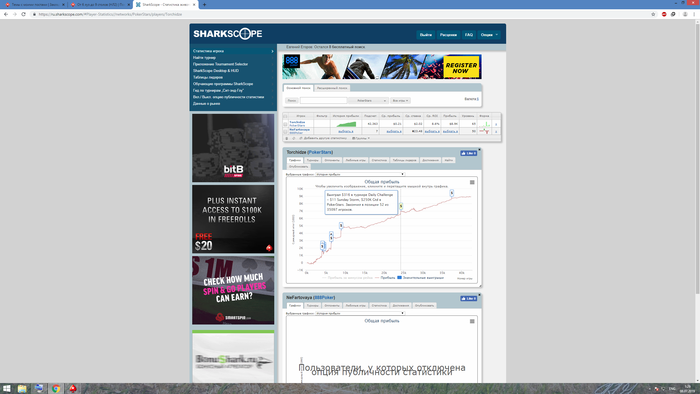Open selected graph dropdown in Torchidze panel
The height and width of the screenshot is (394, 700).
360,174
